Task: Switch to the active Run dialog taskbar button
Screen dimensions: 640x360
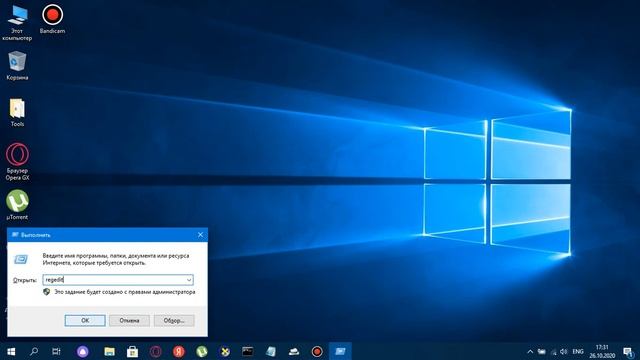Action: (340, 351)
